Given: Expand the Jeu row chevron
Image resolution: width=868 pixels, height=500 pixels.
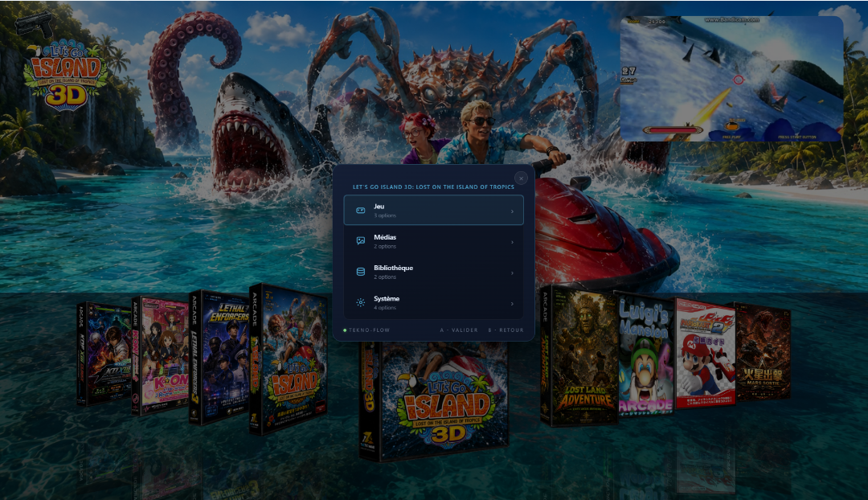Looking at the screenshot, I should tap(512, 211).
